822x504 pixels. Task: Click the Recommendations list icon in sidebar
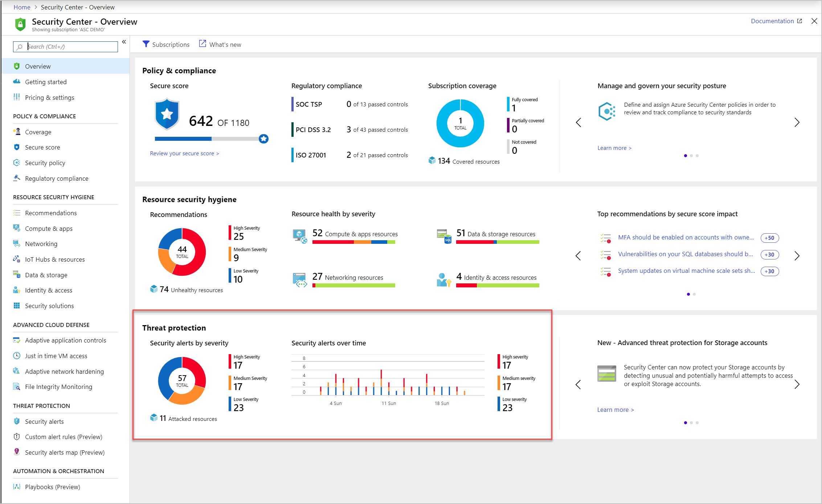(17, 213)
